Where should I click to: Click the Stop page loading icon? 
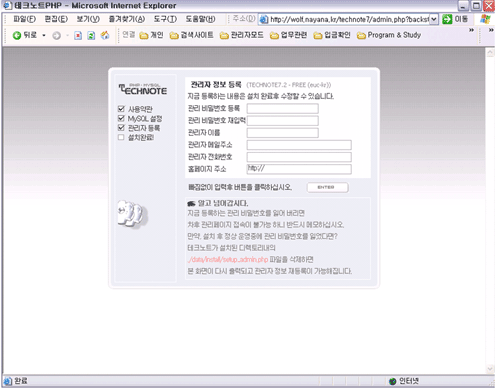(x=78, y=35)
